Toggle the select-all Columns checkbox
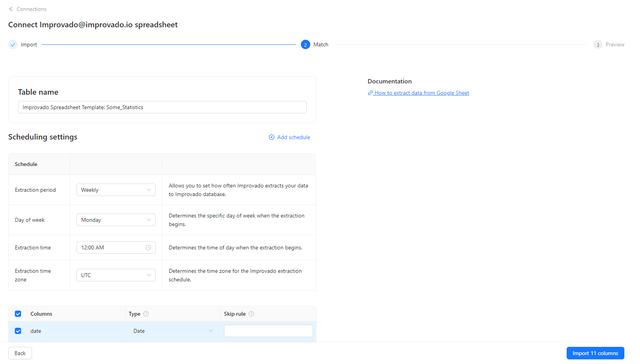 [18, 314]
